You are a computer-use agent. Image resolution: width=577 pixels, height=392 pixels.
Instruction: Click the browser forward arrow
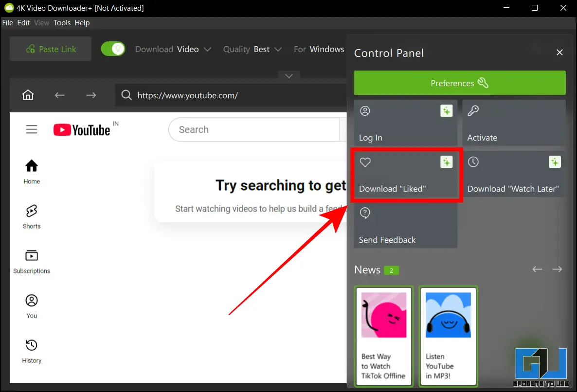pos(91,95)
